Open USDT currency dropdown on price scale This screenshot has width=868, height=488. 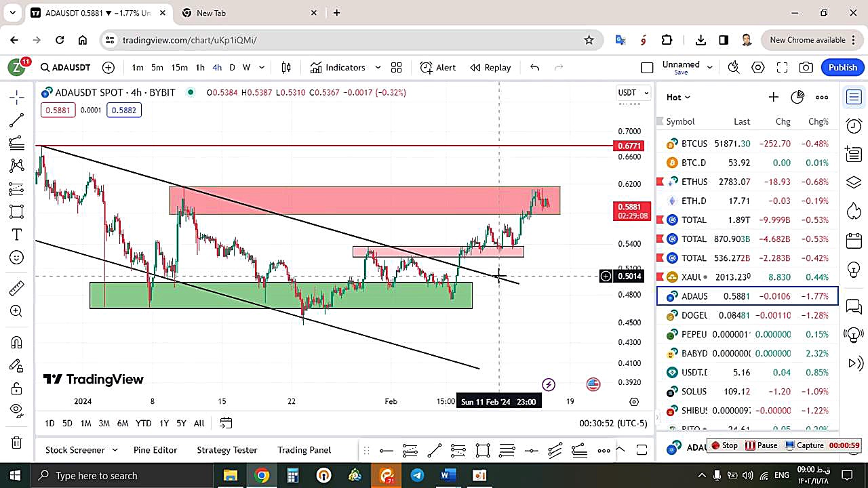pos(633,92)
